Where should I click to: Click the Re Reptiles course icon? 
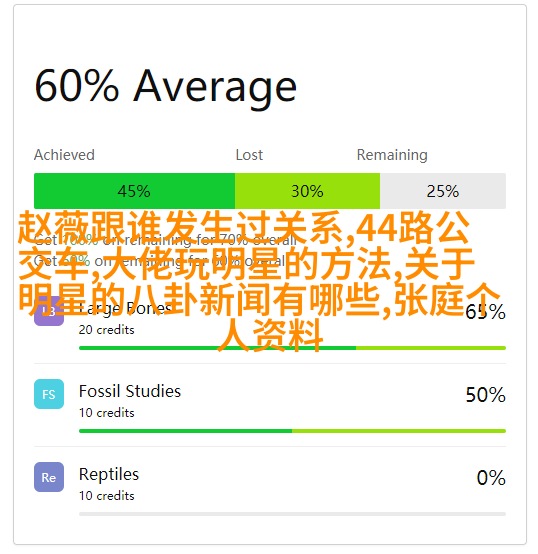click(49, 477)
